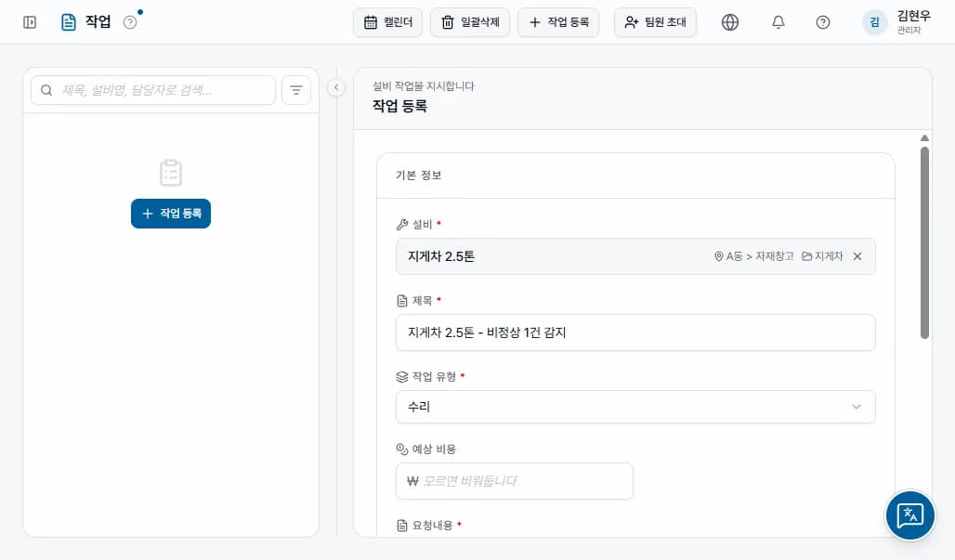Open the list filter options
This screenshot has width=955, height=560.
click(296, 90)
